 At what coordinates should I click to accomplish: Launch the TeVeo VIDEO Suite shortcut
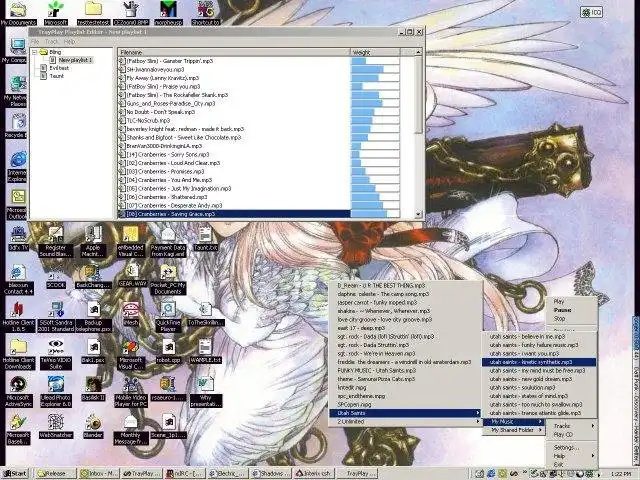(x=56, y=354)
